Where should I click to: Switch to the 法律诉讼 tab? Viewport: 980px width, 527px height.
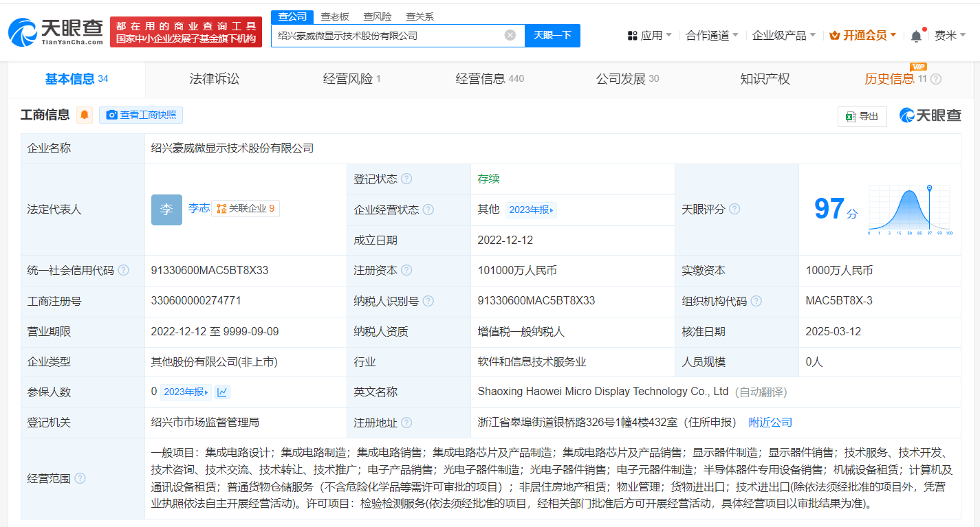pyautogui.click(x=215, y=79)
